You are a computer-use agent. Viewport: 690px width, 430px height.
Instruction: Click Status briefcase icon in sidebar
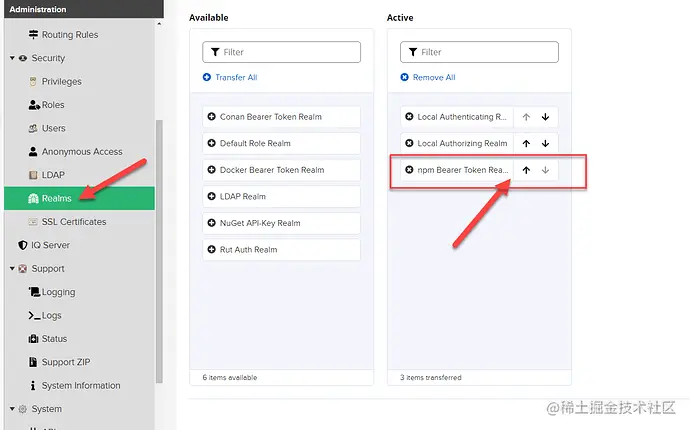click(x=33, y=338)
